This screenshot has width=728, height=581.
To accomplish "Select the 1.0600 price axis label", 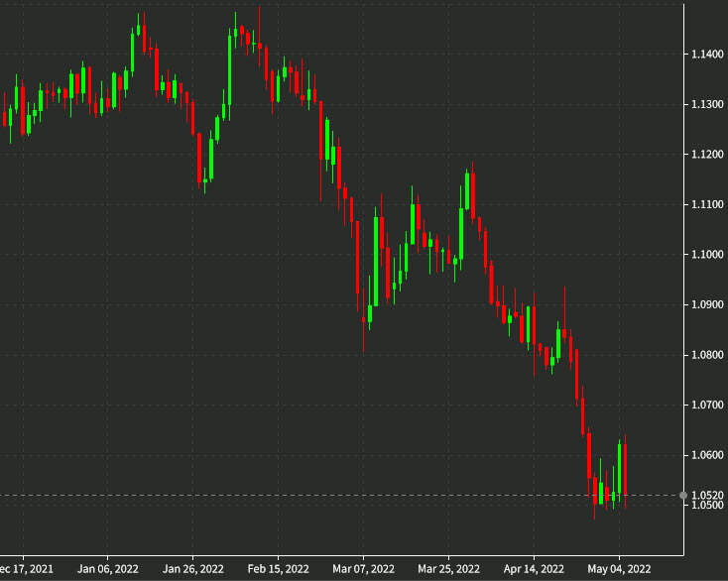I will 707,456.
